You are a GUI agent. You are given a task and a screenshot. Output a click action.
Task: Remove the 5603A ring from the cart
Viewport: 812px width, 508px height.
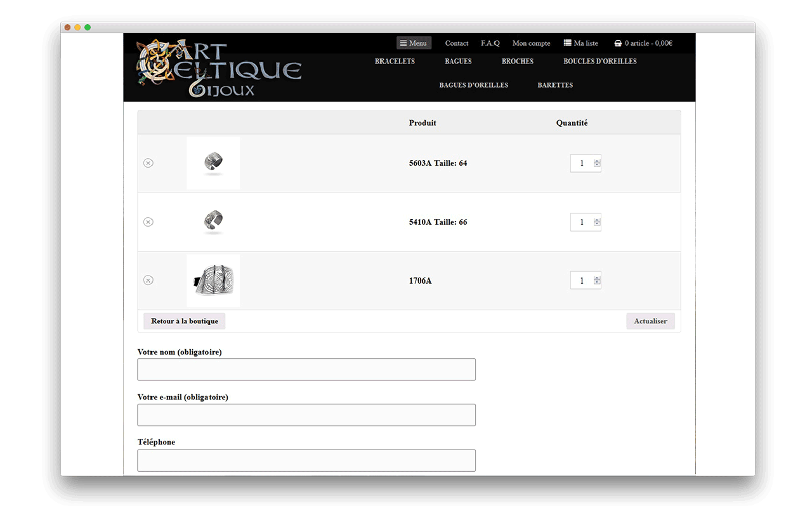click(x=148, y=163)
